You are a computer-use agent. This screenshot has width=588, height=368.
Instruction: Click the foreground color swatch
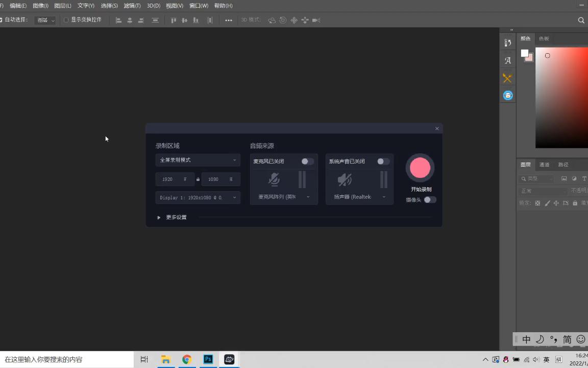pyautogui.click(x=524, y=53)
